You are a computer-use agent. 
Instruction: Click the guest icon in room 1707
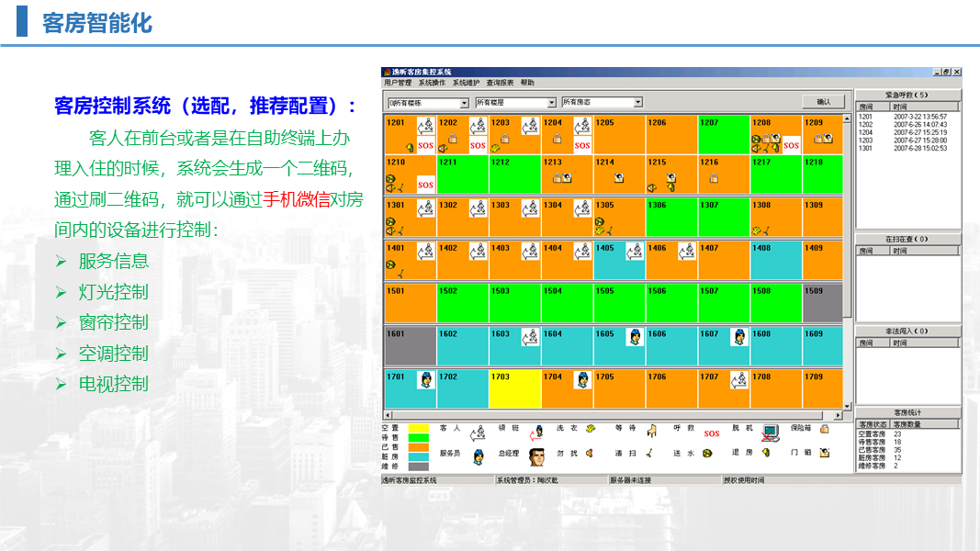(738, 379)
